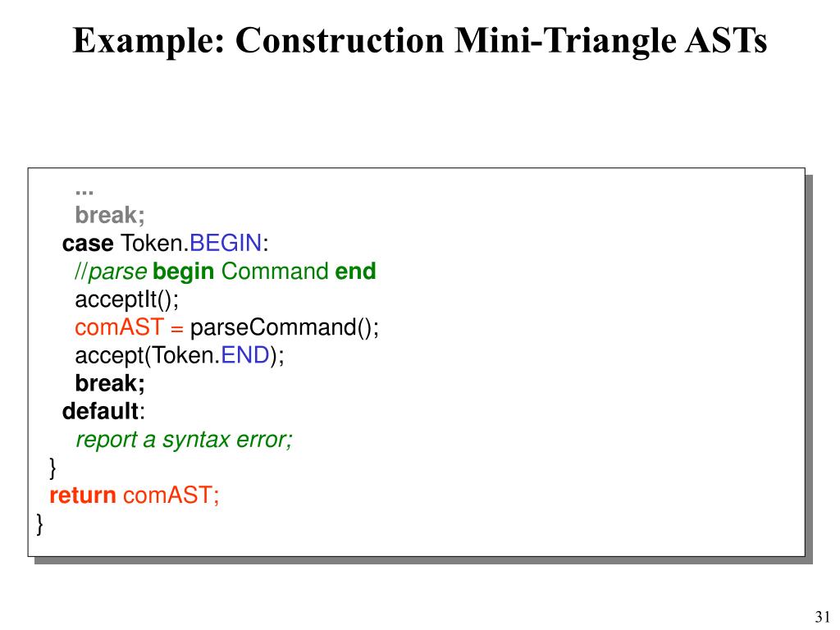840x630 pixels.
Task: Click the red return keyword
Action: 83,495
